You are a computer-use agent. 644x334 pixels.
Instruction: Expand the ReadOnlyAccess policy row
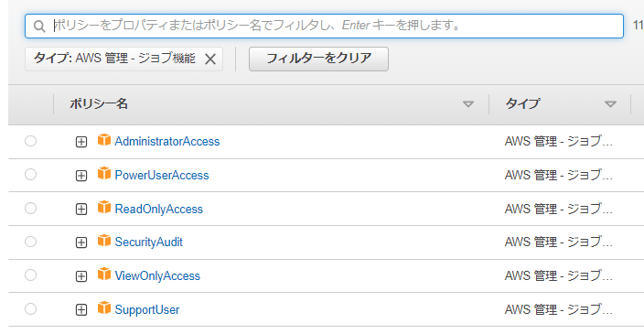(x=81, y=210)
